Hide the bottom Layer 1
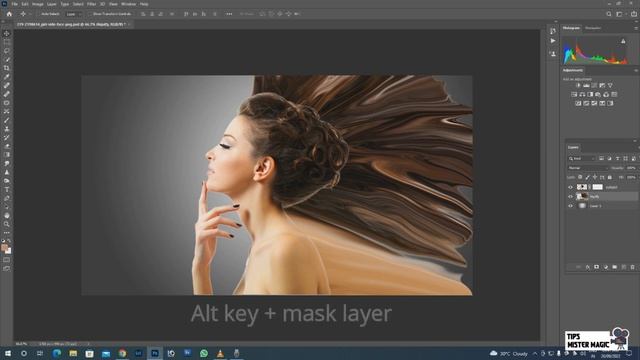This screenshot has width=640, height=360. [571, 206]
